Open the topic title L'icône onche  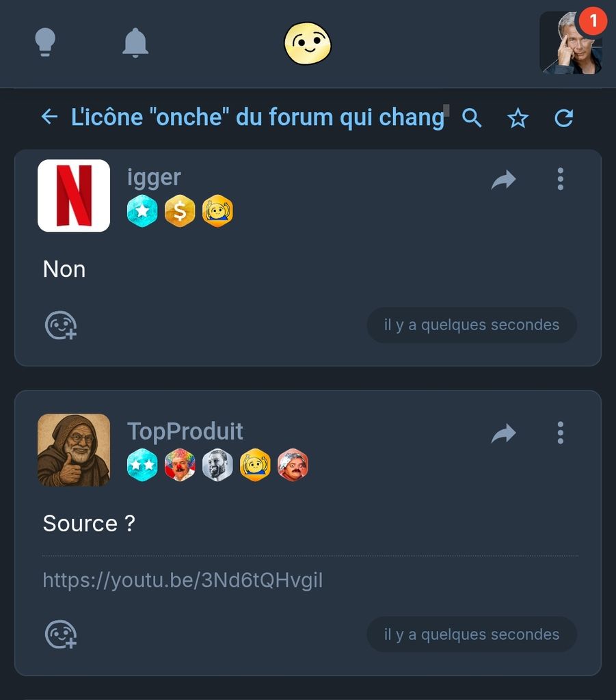257,117
